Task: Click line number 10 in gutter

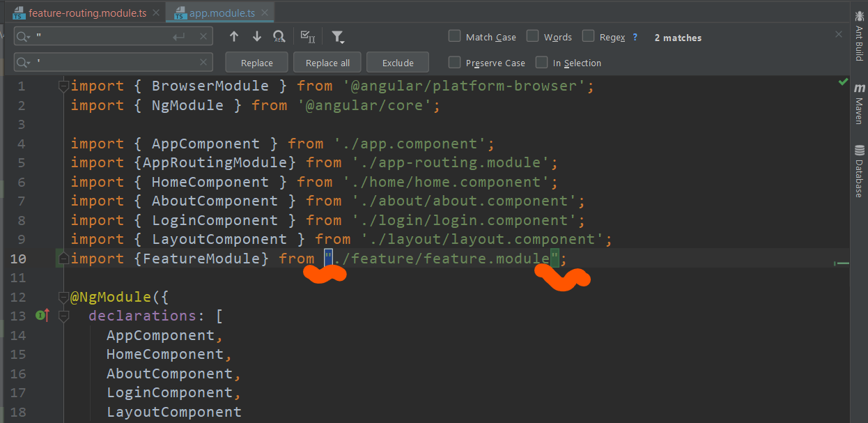Action: 19,259
